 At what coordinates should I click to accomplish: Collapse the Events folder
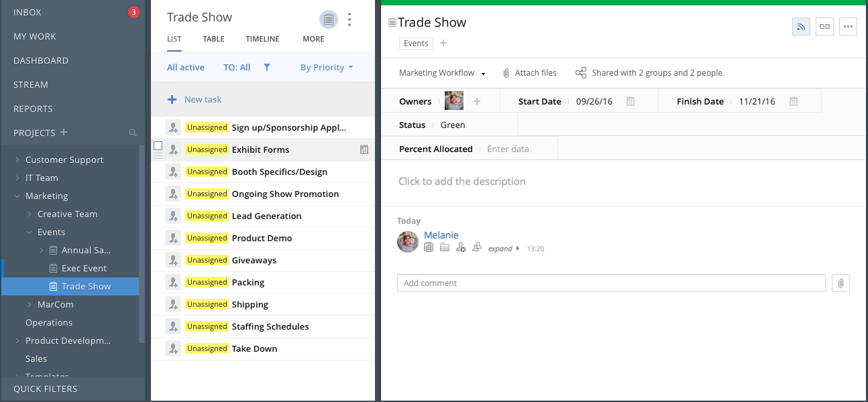(30, 232)
